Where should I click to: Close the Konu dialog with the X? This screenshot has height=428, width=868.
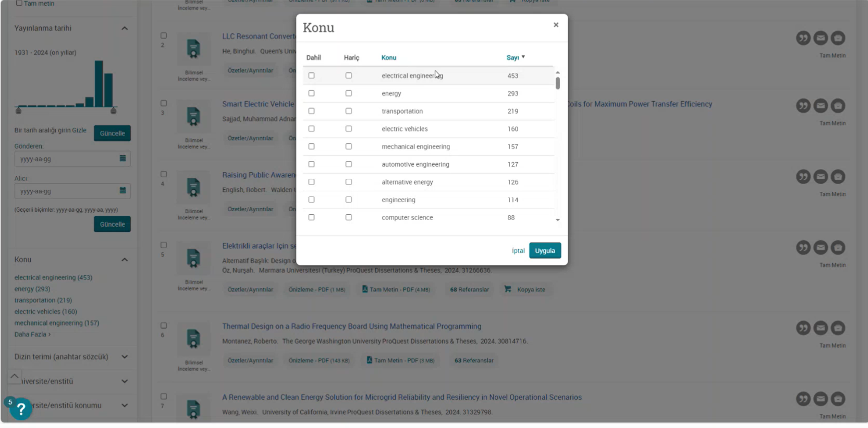coord(556,25)
